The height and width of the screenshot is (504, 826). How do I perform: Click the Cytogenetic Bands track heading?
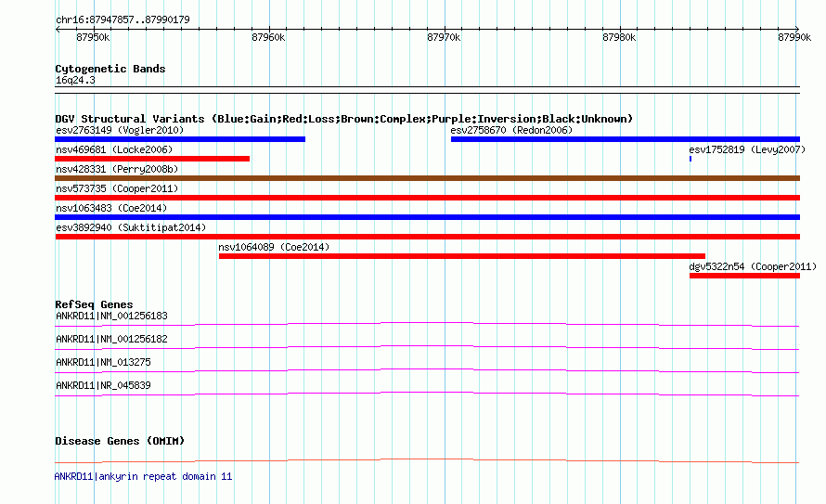110,69
